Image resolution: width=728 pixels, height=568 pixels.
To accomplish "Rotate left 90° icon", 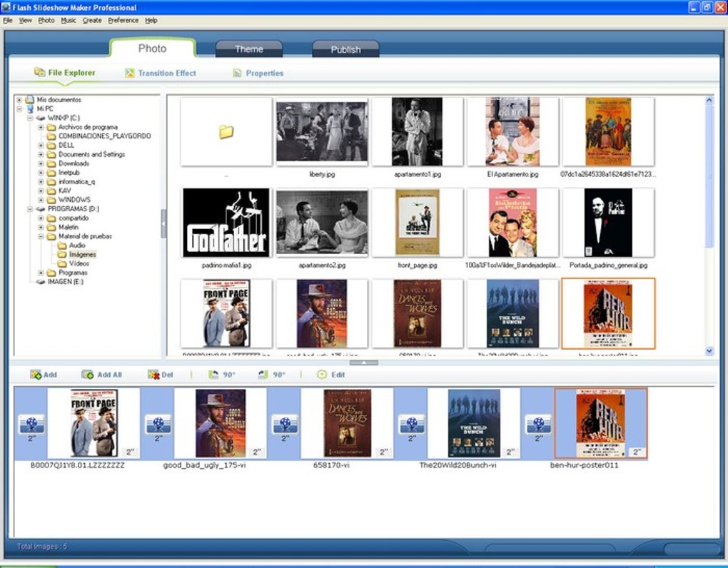I will [x=213, y=375].
